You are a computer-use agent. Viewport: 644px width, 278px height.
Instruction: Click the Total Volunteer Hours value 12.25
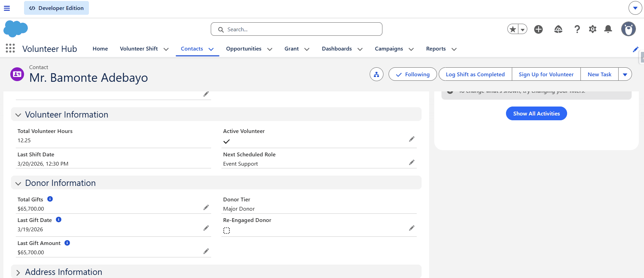pos(24,141)
